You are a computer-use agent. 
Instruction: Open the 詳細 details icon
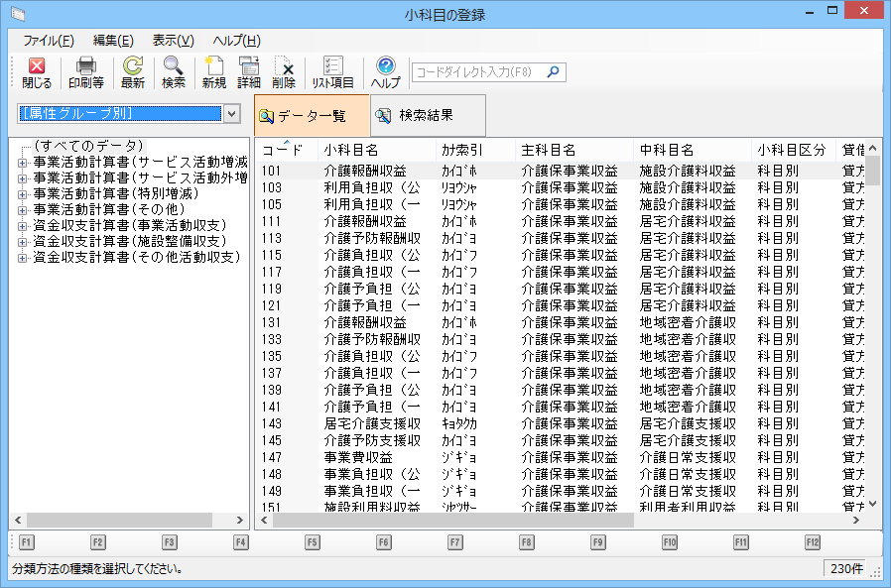pos(249,67)
